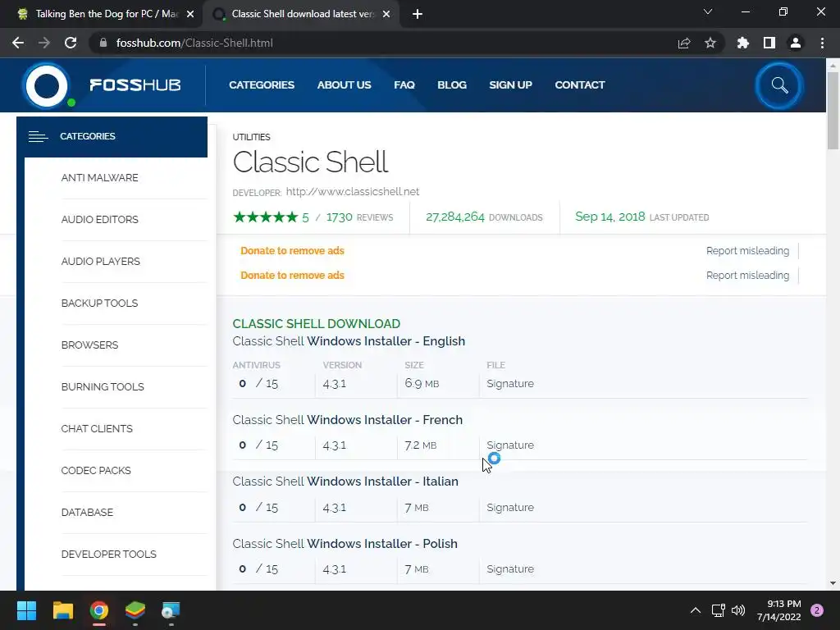The width and height of the screenshot is (840, 630).
Task: Click the first Report misleading link
Action: tap(747, 251)
